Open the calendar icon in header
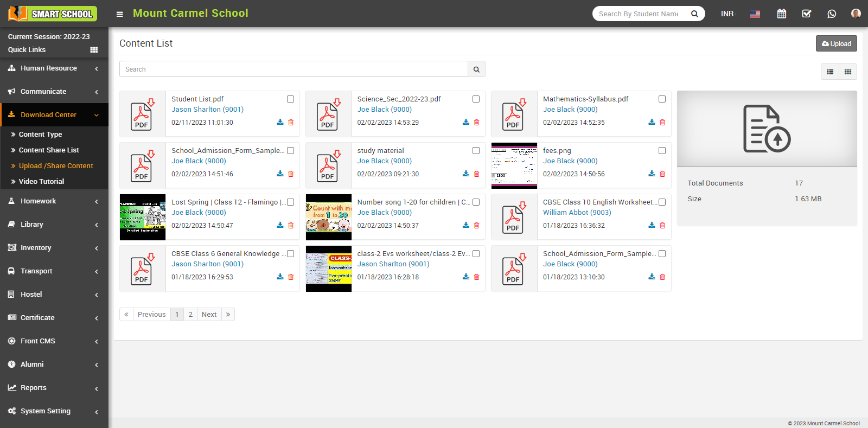This screenshot has height=428, width=868. click(x=781, y=14)
